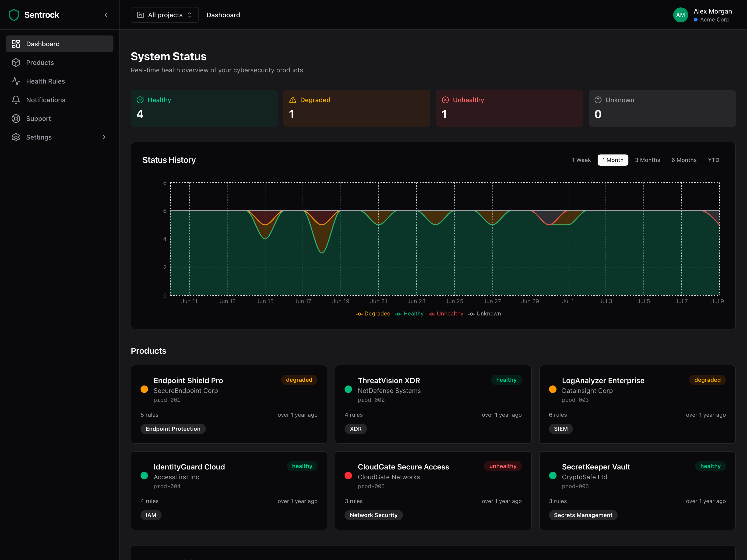The height and width of the screenshot is (560, 747).
Task: Click the AM user avatar
Action: click(x=680, y=15)
